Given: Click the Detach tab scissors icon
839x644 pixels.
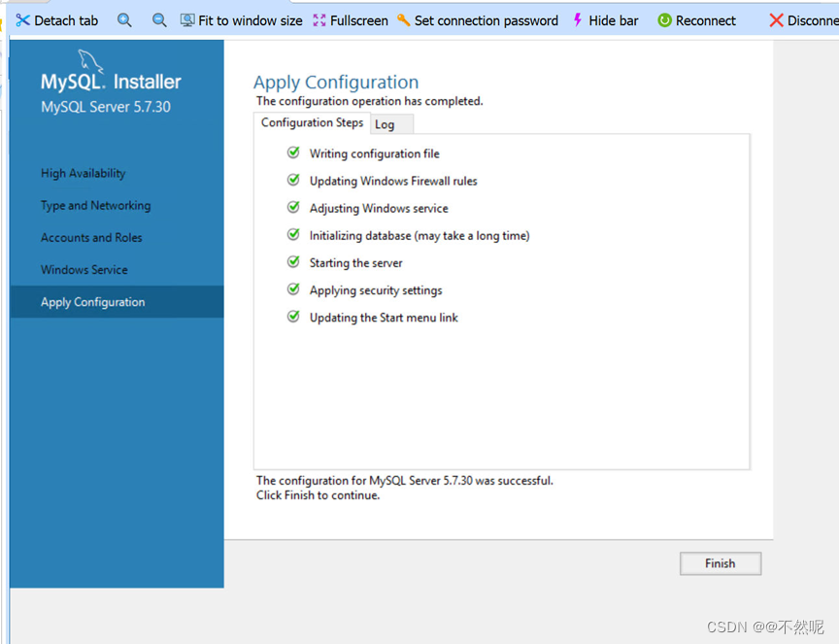Looking at the screenshot, I should point(22,20).
